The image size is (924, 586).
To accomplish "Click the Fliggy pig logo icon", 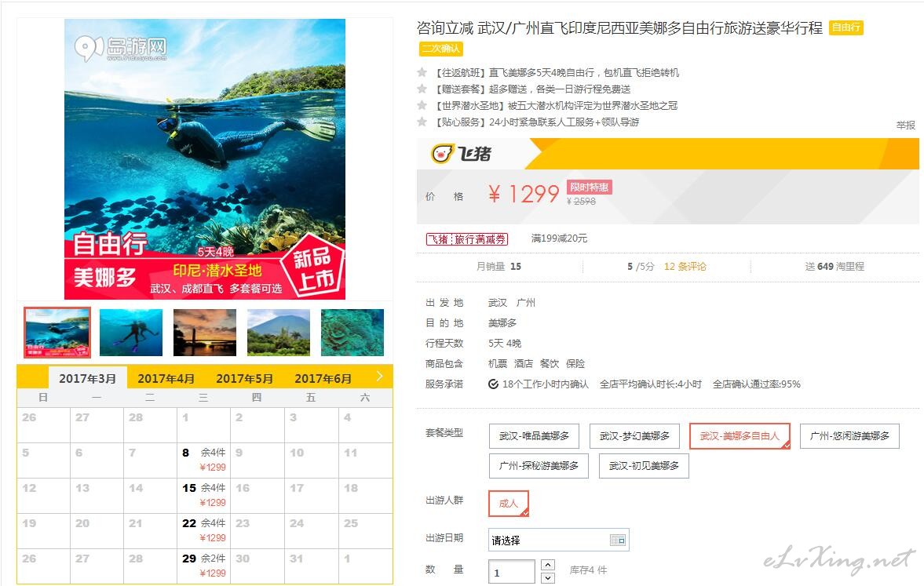I will (x=443, y=154).
